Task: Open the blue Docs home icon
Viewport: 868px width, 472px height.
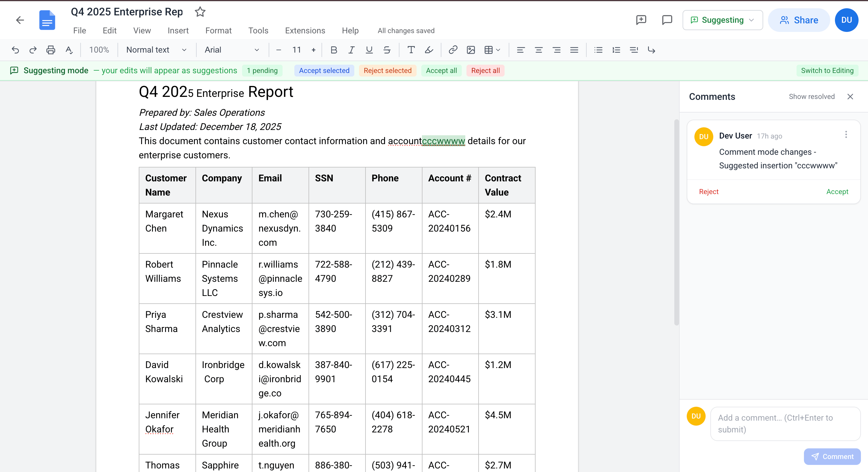Action: tap(47, 20)
